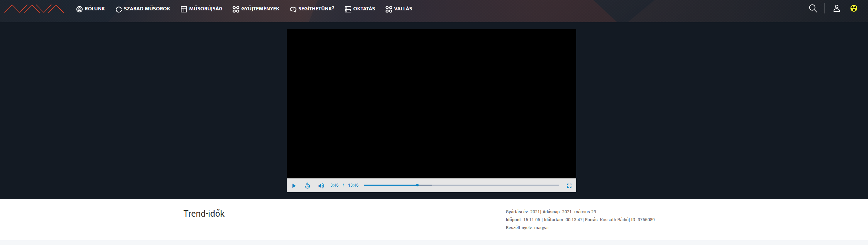Click inside the black video area

tap(431, 104)
